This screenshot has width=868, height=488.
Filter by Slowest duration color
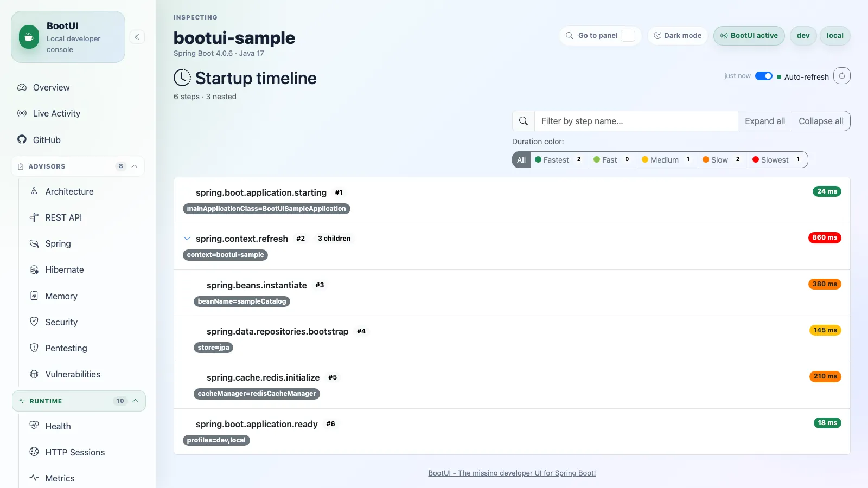(777, 160)
